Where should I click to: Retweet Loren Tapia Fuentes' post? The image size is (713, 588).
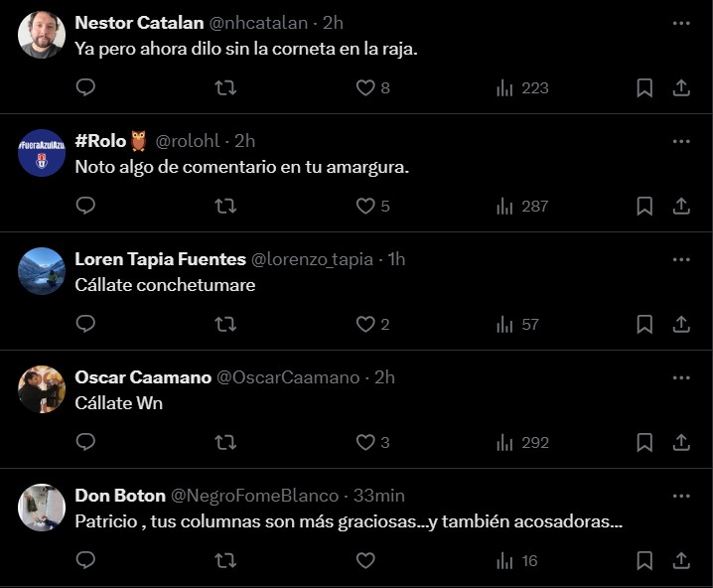point(225,324)
